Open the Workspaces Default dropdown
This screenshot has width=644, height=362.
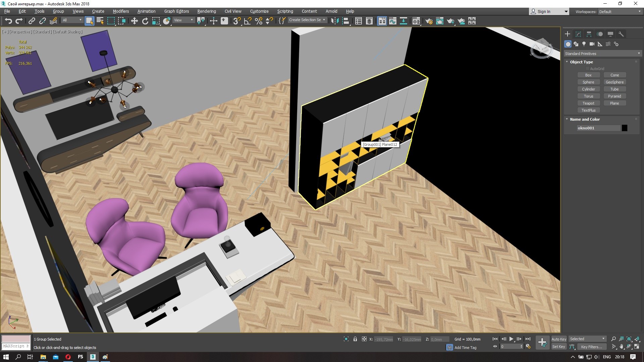(620, 12)
